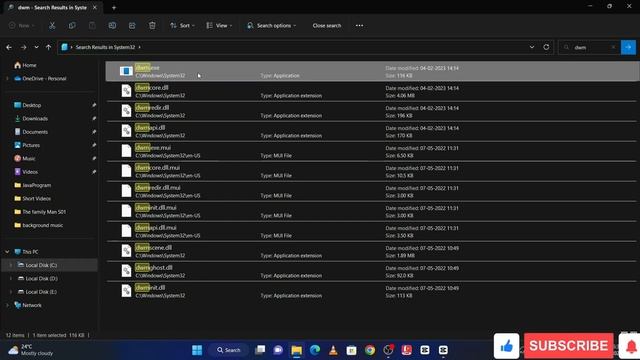Select dwmapi.dll.mui in results
Viewport: 640px width, 360px height.
click(x=372, y=231)
